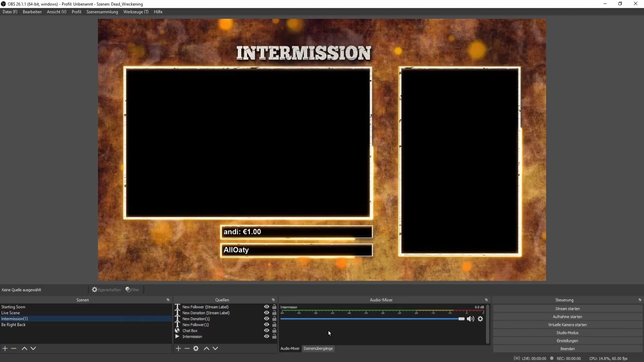Click text icon of New Donation(1) source
This screenshot has height=362, width=644.
(x=177, y=319)
